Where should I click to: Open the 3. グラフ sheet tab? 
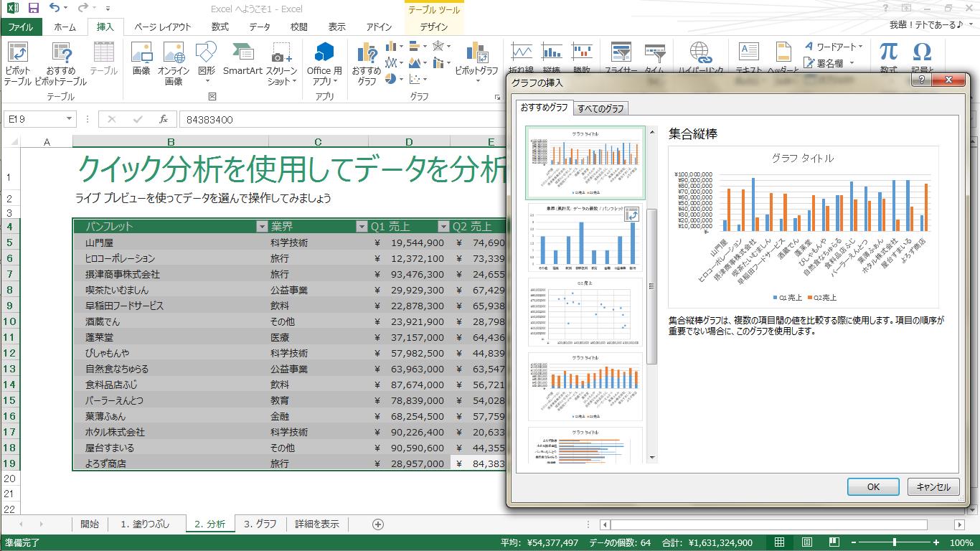(260, 524)
